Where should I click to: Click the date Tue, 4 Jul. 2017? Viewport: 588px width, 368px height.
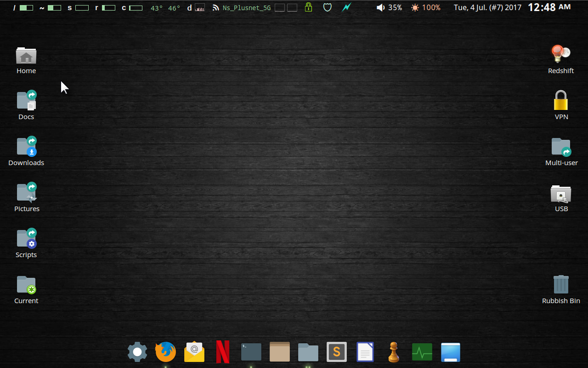[487, 7]
